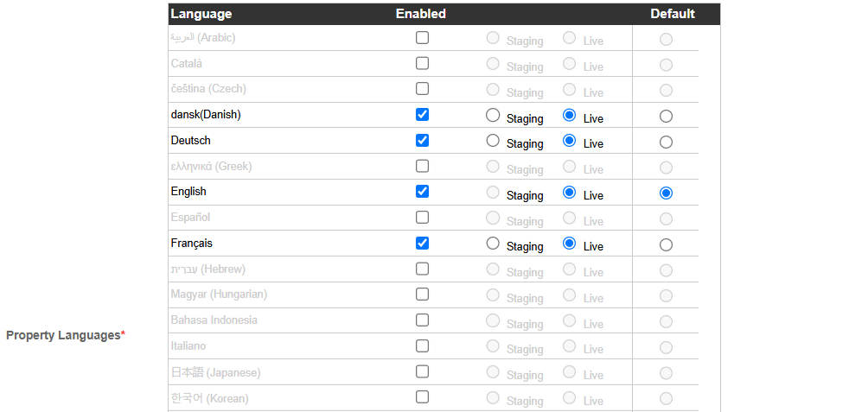Screen dimensions: 868x412
Task: Tick the Japanese language checkbox
Action: (423, 371)
